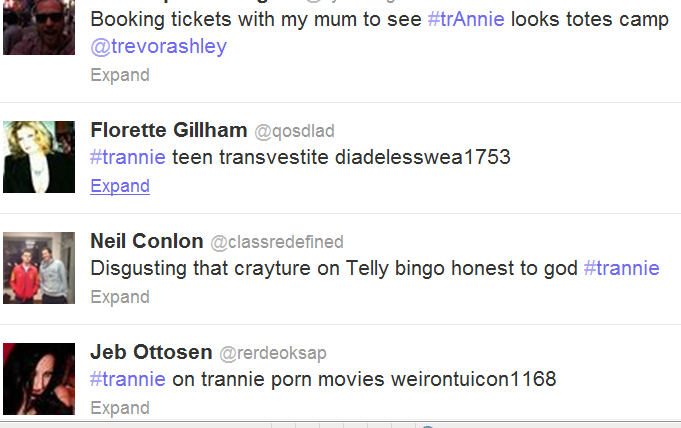This screenshot has height=428, width=681.
Task: Click the @qosdlad username handle
Action: coord(294,131)
